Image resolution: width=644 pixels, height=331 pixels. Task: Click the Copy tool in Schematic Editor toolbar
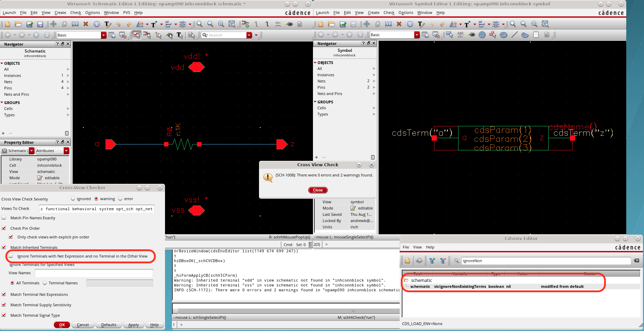[64, 24]
